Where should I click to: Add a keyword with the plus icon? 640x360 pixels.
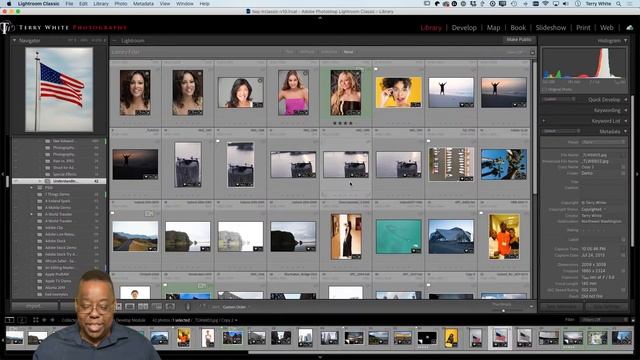pos(544,121)
